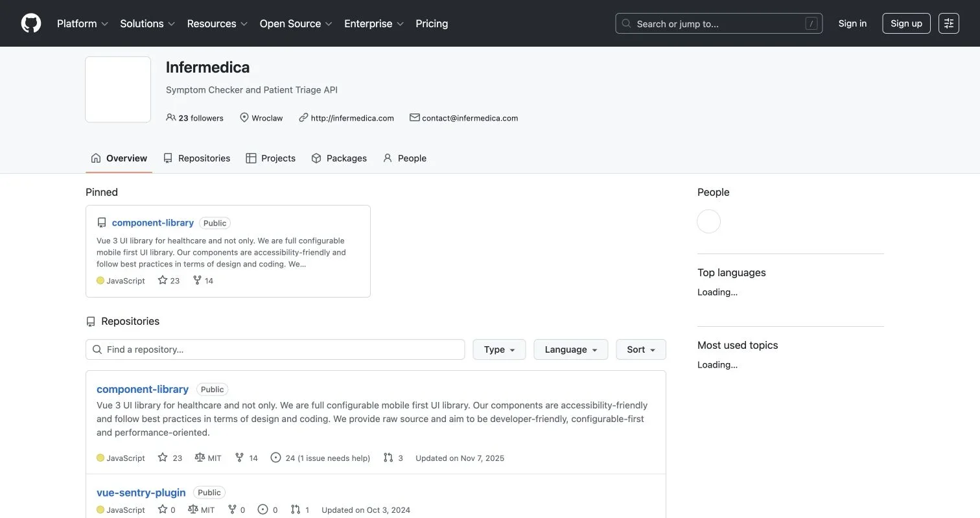Focus the Search or jump to field

click(719, 23)
